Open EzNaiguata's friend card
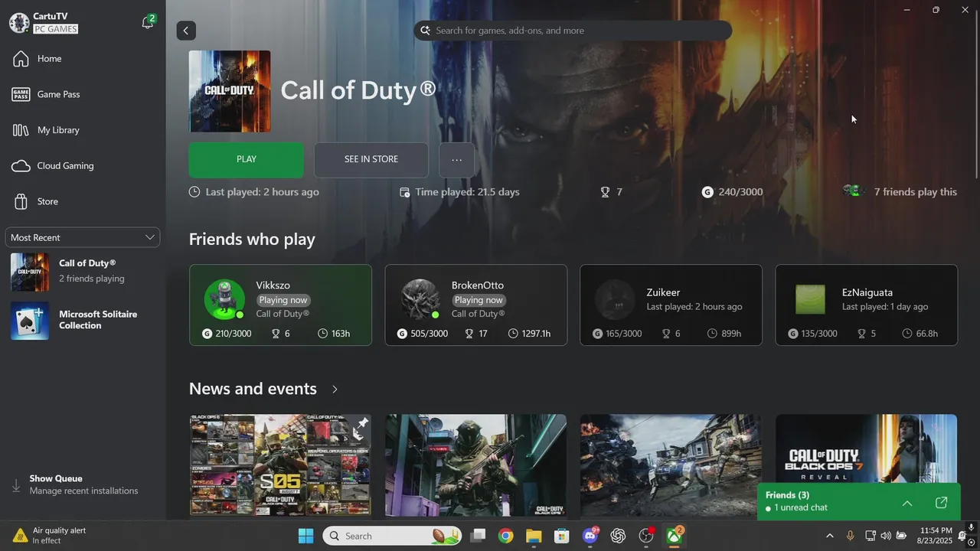The image size is (980, 551). point(867,305)
